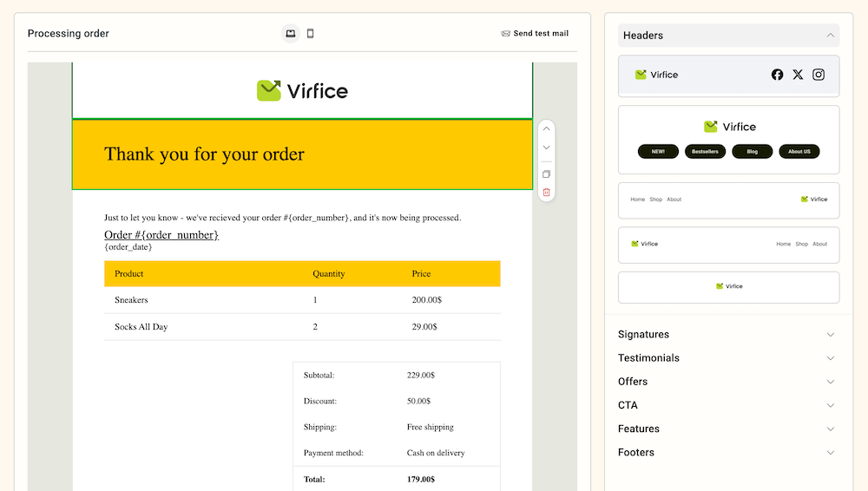Delete the selected block with trash icon
The image size is (868, 491).
click(546, 192)
